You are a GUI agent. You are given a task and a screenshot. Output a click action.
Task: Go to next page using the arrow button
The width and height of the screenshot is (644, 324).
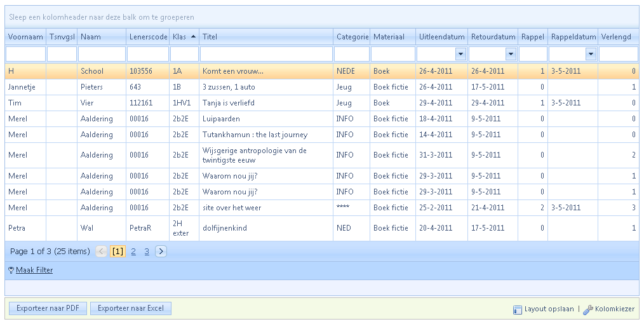tap(161, 252)
